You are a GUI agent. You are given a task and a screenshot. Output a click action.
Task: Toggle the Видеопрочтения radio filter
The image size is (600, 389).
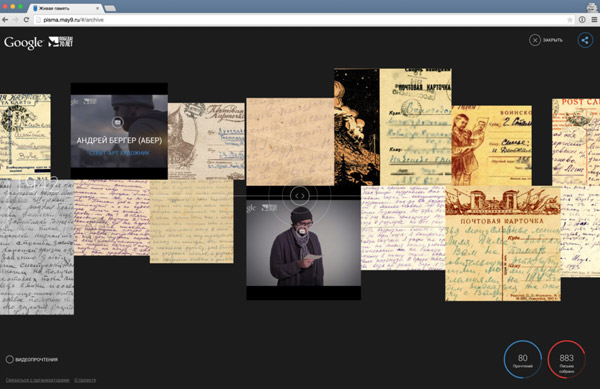point(10,359)
